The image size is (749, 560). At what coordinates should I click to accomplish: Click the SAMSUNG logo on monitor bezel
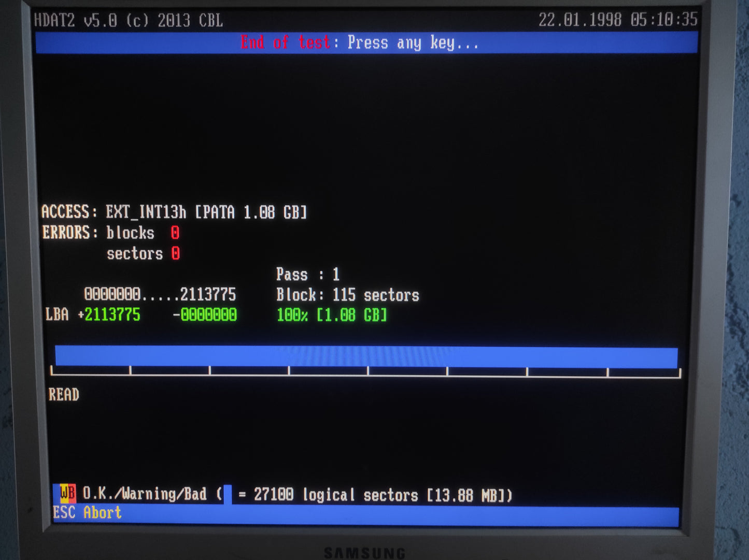364,553
